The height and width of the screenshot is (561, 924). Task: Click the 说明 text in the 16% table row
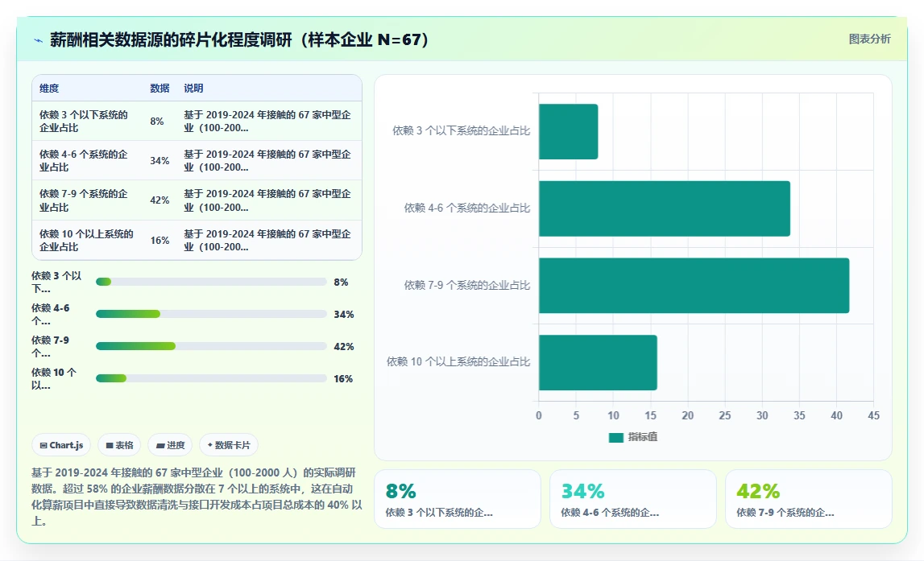click(x=267, y=240)
